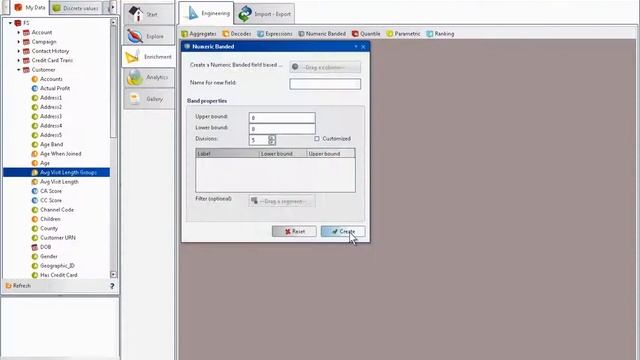This screenshot has width=640, height=360.
Task: Open the Gallery section
Action: tap(149, 99)
